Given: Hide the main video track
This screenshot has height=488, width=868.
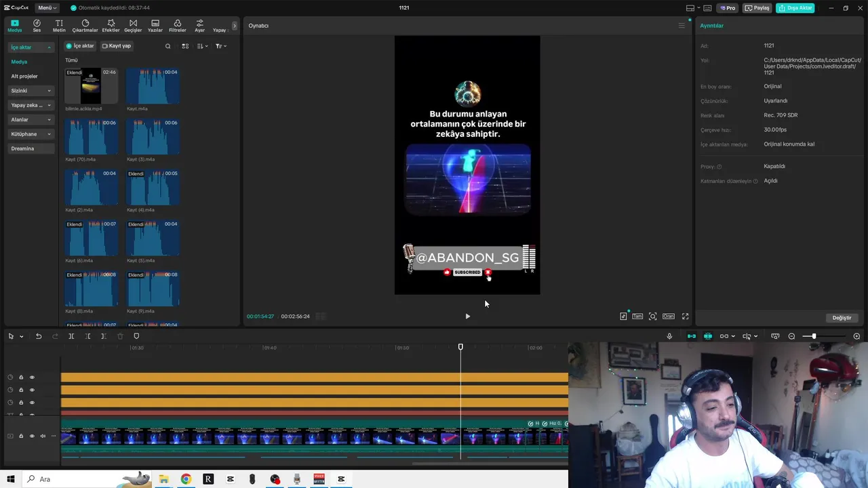Looking at the screenshot, I should click(x=32, y=436).
